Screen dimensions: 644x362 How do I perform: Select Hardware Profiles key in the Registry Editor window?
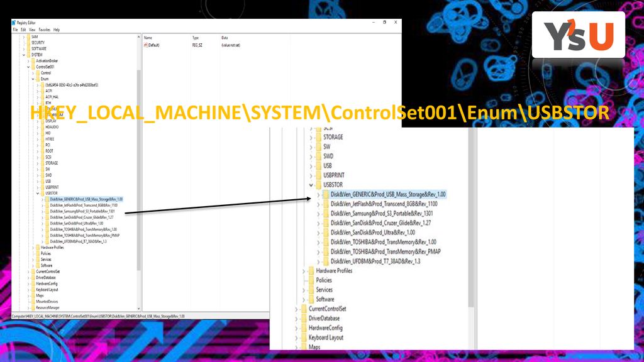click(52, 248)
